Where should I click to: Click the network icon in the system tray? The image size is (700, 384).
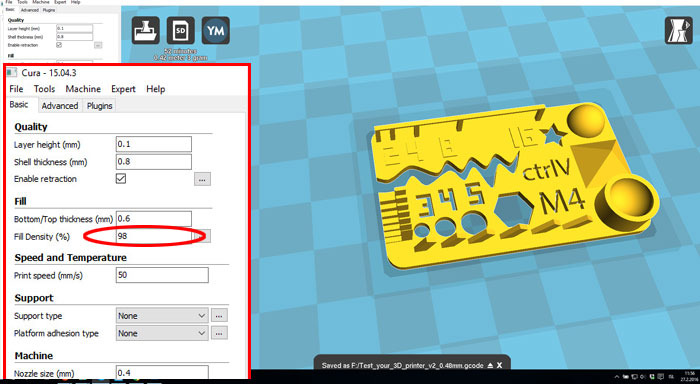pos(634,377)
